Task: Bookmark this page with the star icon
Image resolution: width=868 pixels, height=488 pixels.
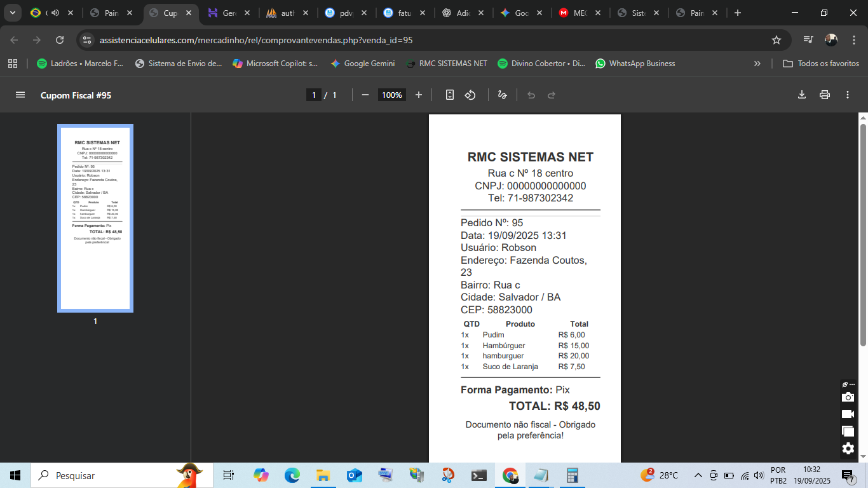Action: click(776, 40)
